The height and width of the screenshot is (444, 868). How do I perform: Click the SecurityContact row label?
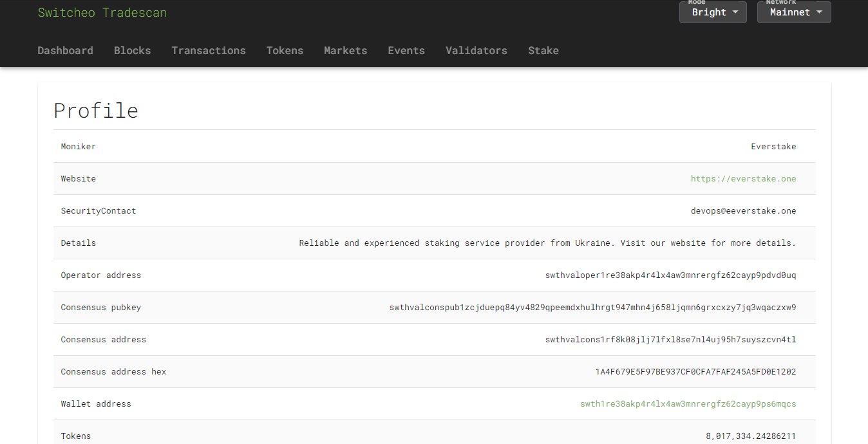click(x=99, y=211)
